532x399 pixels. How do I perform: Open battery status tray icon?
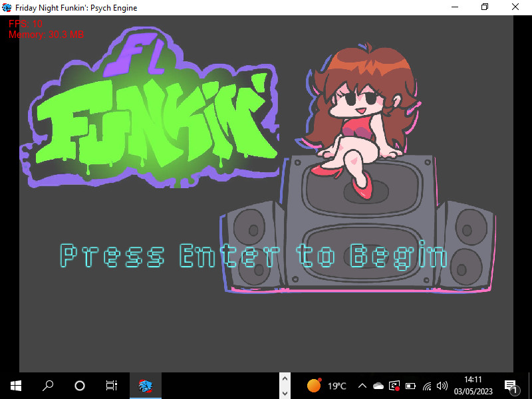410,386
